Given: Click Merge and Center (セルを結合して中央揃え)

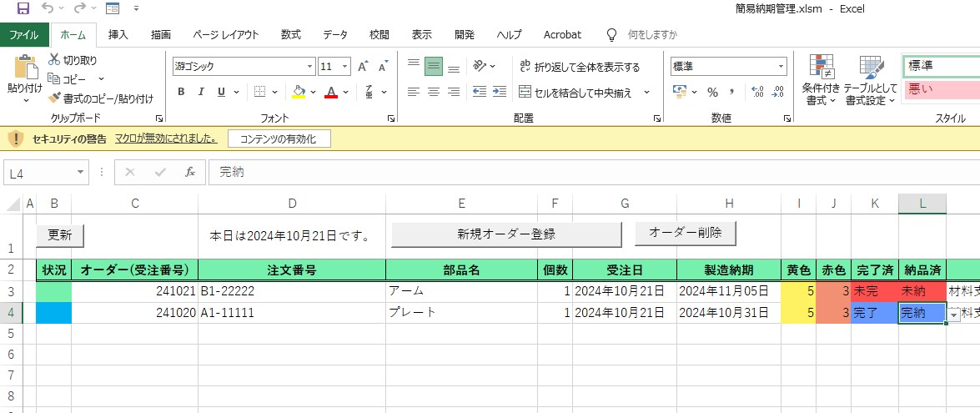Looking at the screenshot, I should click(575, 93).
